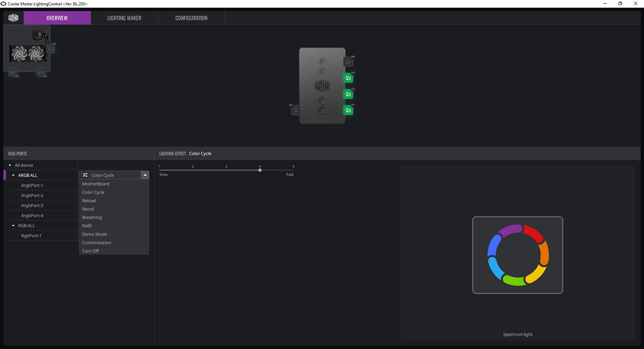Click the dual-fan radiator device image
Image resolution: width=644 pixels, height=349 pixels.
point(27,53)
